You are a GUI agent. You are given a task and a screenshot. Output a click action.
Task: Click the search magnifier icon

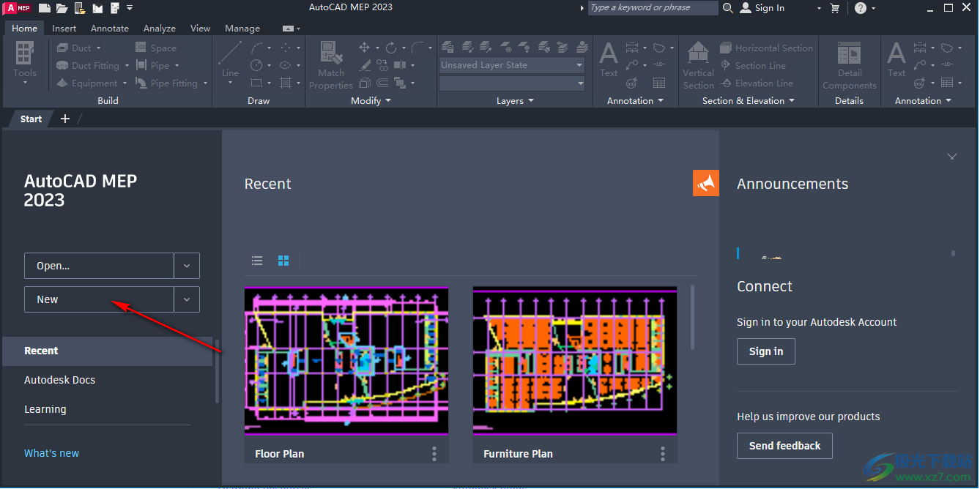pos(728,8)
